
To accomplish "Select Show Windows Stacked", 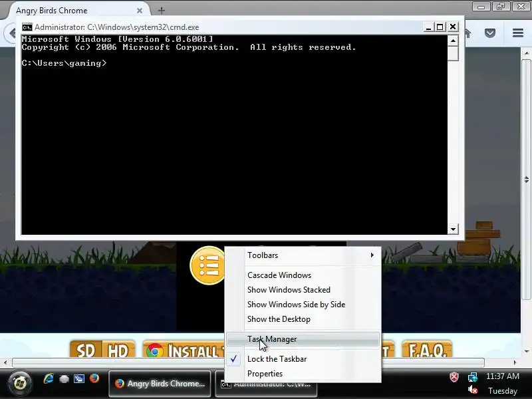I will (303, 290).
